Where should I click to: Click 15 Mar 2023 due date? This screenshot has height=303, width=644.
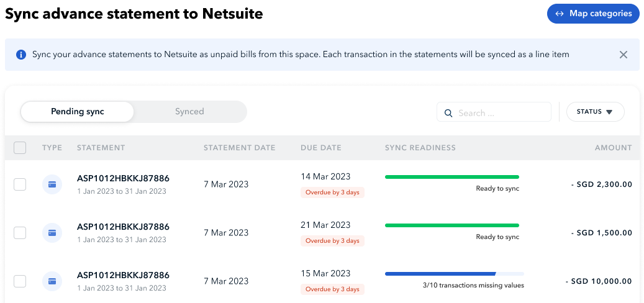pos(325,273)
